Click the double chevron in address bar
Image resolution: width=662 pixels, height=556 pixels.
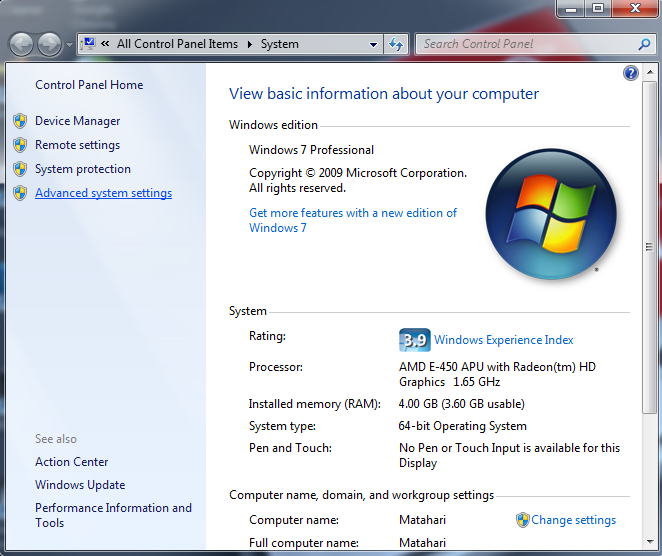click(105, 44)
